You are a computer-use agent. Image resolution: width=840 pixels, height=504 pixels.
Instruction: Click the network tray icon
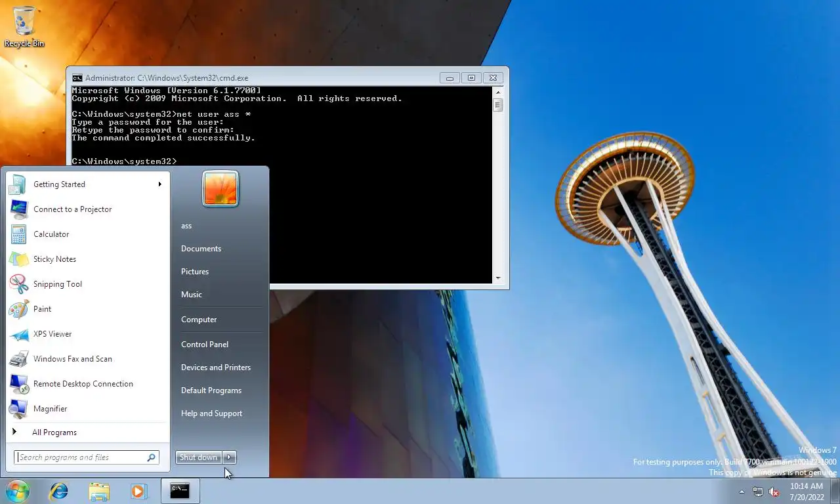[x=758, y=492]
